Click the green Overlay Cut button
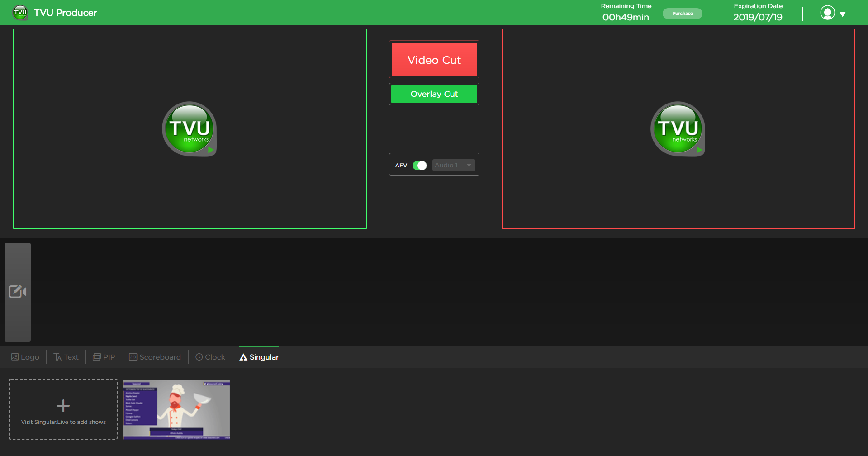 (434, 94)
